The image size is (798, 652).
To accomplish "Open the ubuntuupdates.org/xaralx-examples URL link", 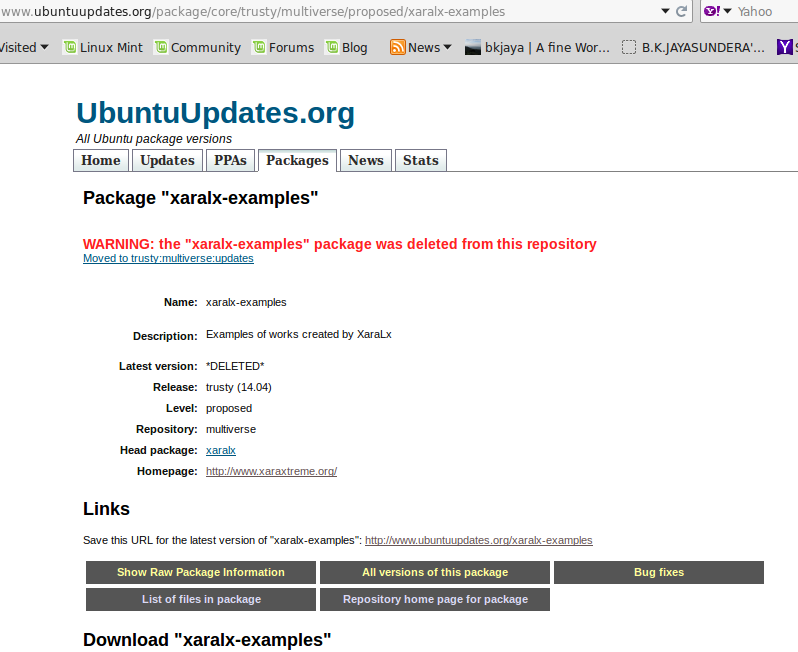I will pyautogui.click(x=479, y=540).
